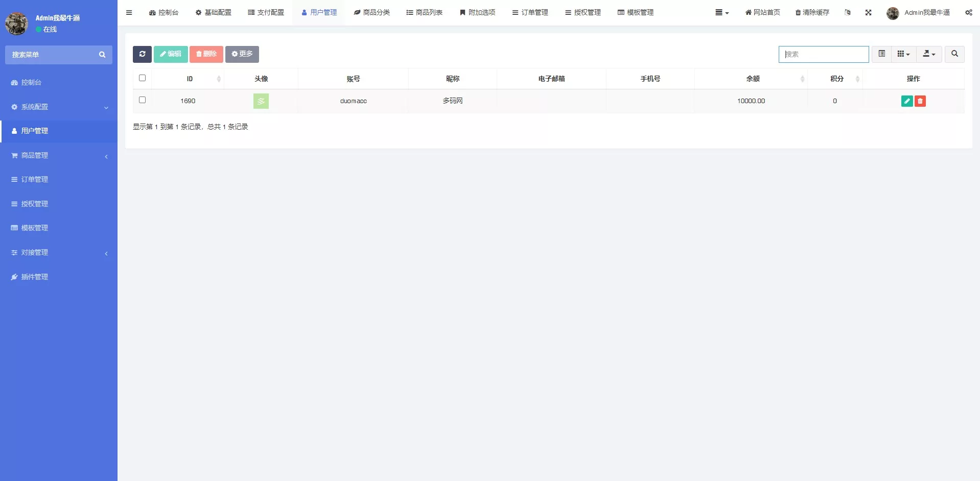The height and width of the screenshot is (481, 980).
Task: Click the magnifier advanced search icon button
Action: click(x=954, y=54)
